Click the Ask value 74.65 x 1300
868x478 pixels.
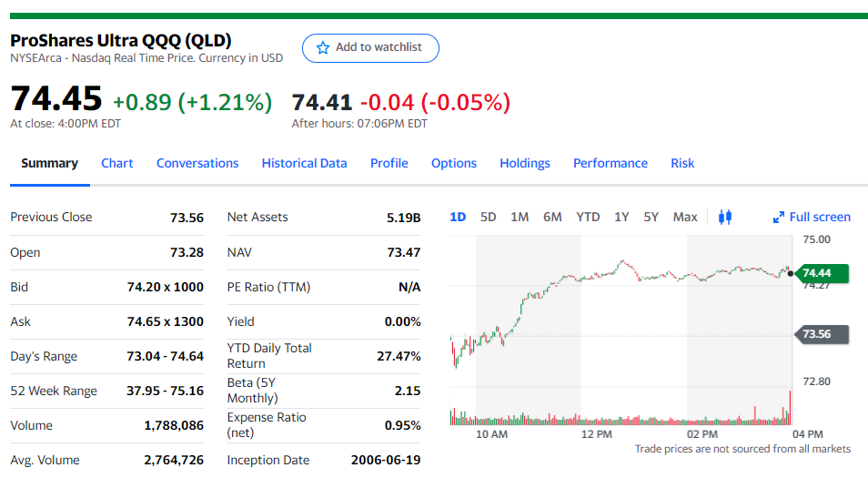click(x=165, y=321)
